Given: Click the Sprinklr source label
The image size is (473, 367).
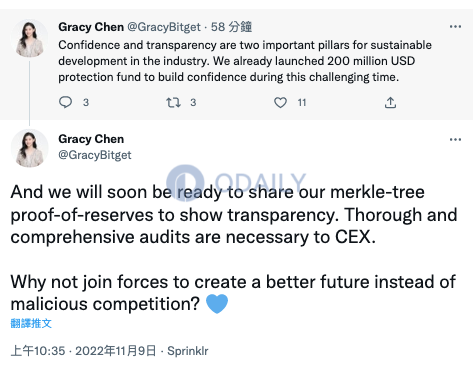Looking at the screenshot, I should pos(188,351).
